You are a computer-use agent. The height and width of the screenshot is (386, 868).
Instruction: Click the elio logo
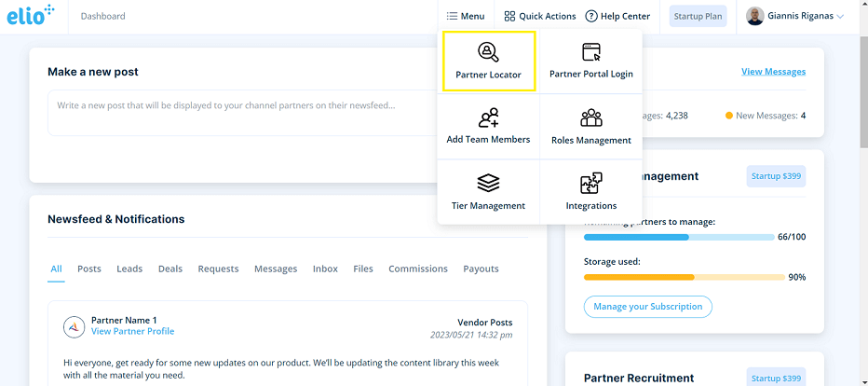[30, 16]
